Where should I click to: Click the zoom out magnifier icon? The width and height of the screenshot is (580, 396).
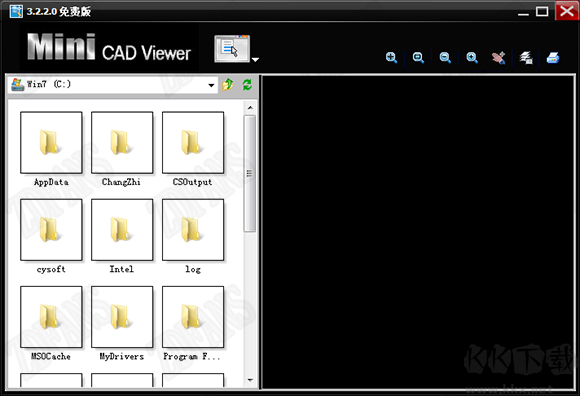445,58
